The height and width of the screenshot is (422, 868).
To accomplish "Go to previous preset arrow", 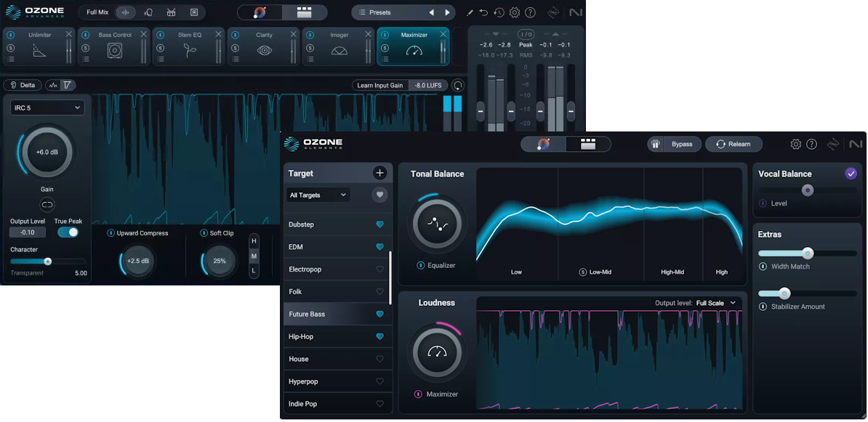I will (x=432, y=12).
